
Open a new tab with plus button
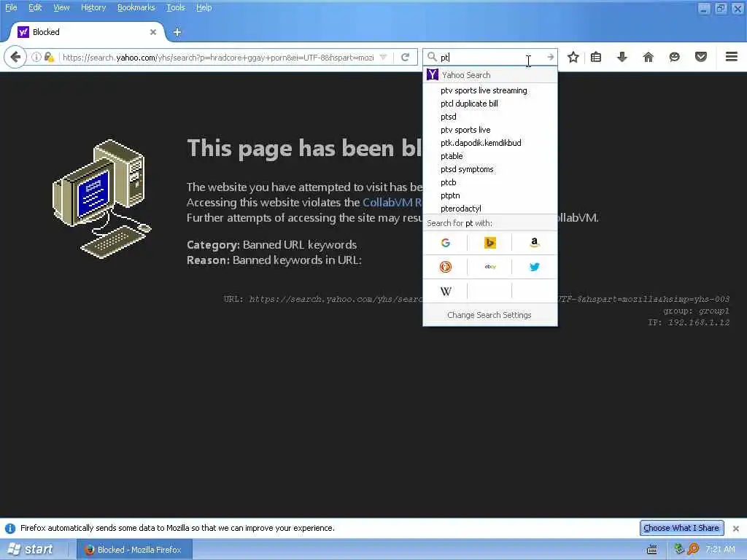coord(177,32)
